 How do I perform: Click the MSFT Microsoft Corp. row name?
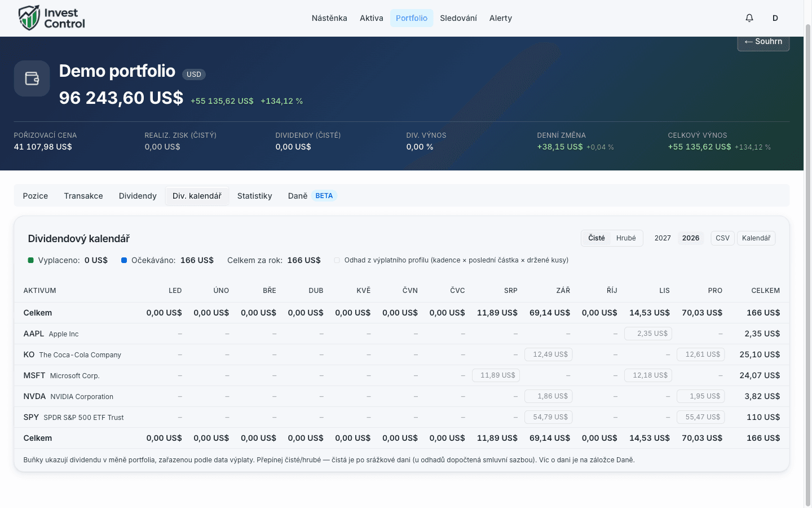click(61, 375)
